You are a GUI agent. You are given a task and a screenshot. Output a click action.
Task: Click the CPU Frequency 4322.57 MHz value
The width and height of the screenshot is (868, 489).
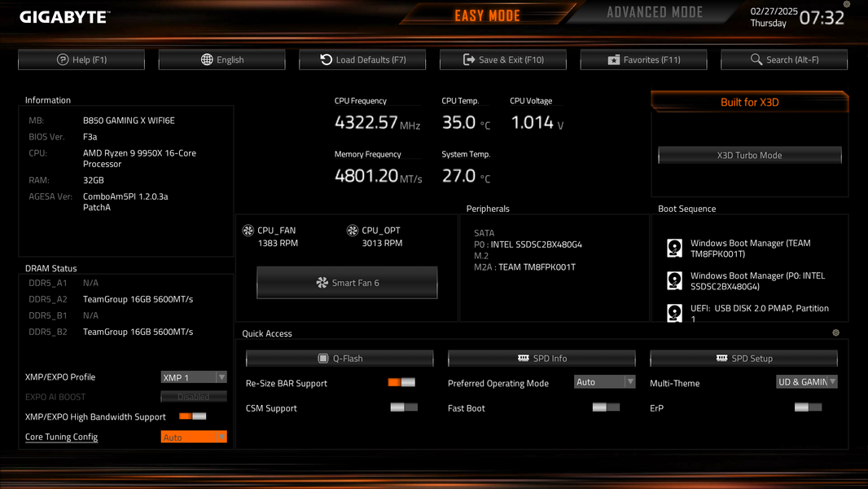click(x=377, y=122)
